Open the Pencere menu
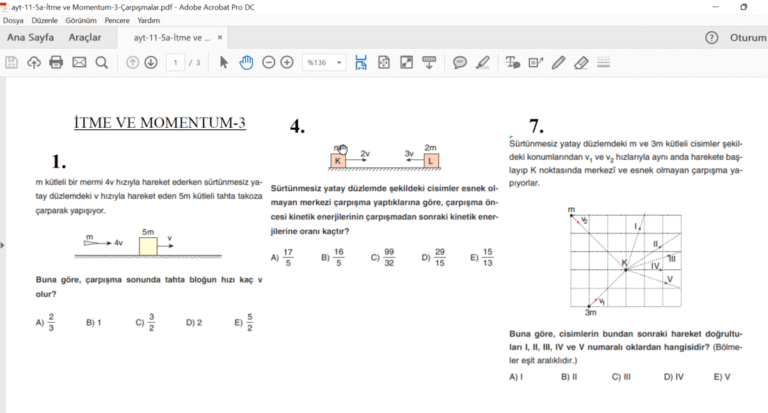This screenshot has height=413, width=768. pos(117,21)
